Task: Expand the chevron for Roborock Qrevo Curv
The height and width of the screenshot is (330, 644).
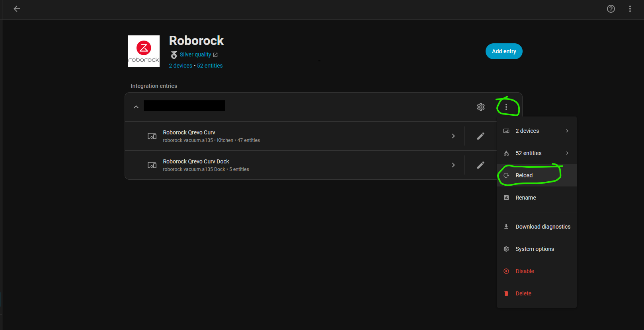Action: [x=453, y=136]
